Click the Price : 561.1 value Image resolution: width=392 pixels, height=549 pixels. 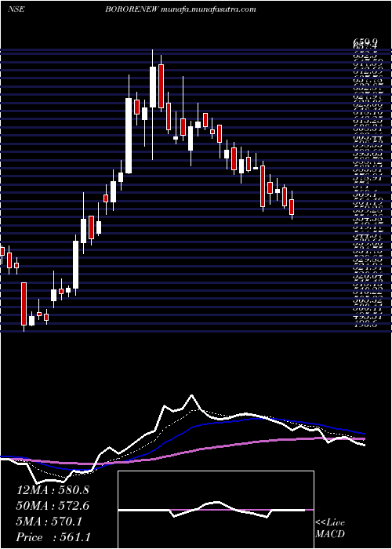click(x=53, y=537)
